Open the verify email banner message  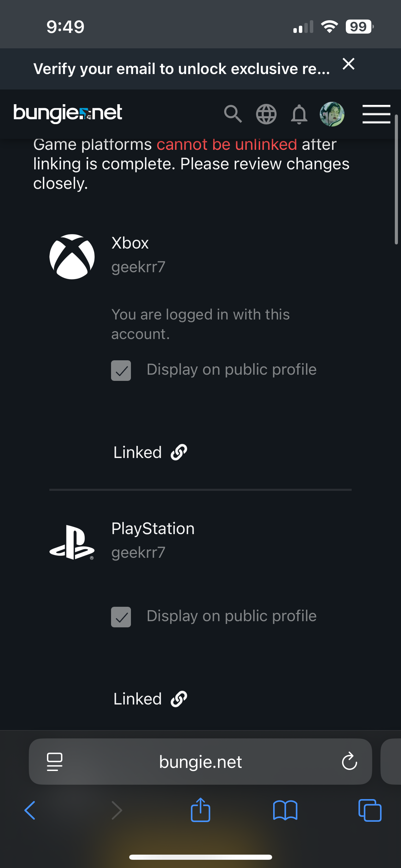[182, 69]
